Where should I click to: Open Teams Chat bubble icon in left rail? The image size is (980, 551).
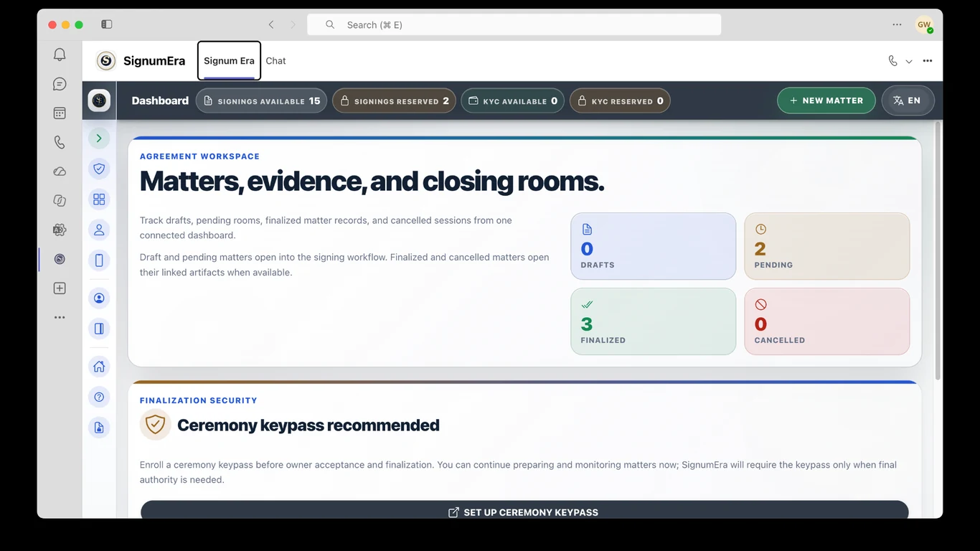click(60, 84)
